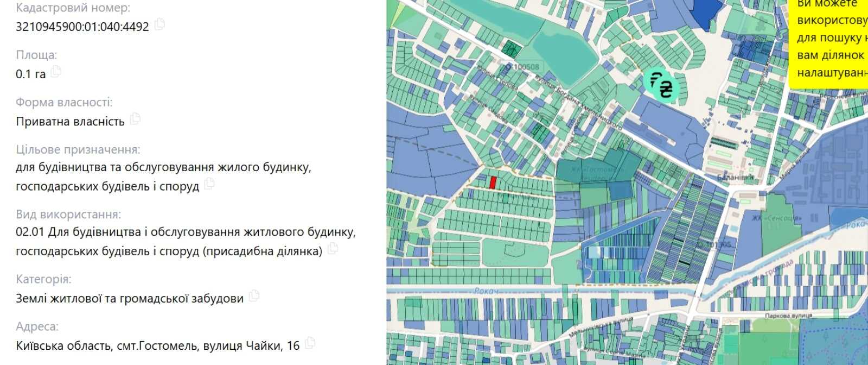Click the Категорія field label
Screen dimensions: 868x365
[43, 279]
